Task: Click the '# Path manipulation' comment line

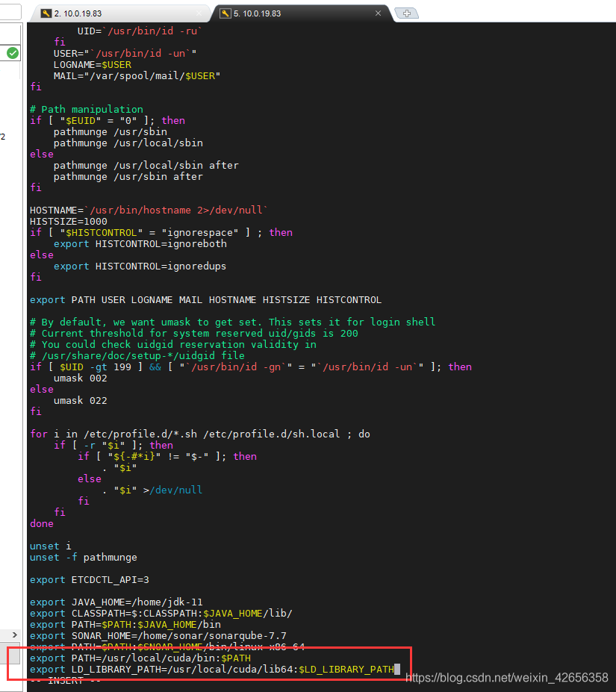Action: point(87,110)
